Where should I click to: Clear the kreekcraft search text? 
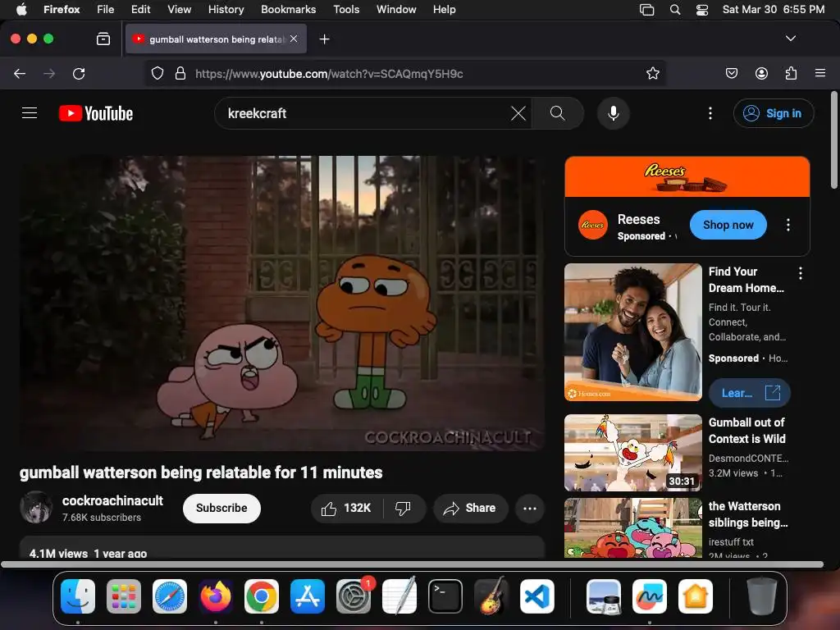pos(518,113)
